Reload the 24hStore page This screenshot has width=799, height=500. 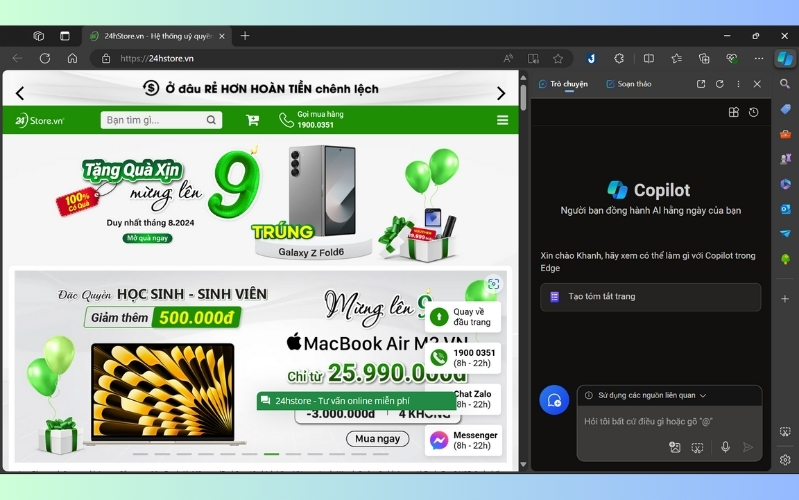[45, 58]
